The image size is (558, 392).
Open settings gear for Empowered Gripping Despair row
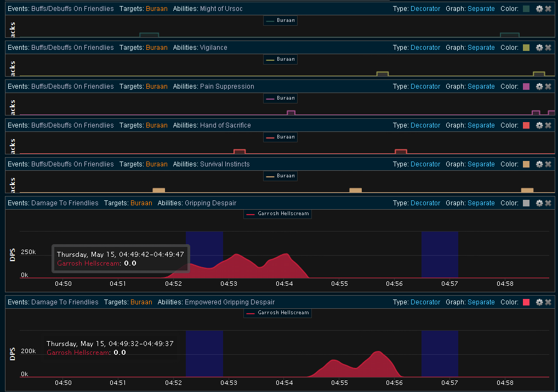pyautogui.click(x=539, y=302)
